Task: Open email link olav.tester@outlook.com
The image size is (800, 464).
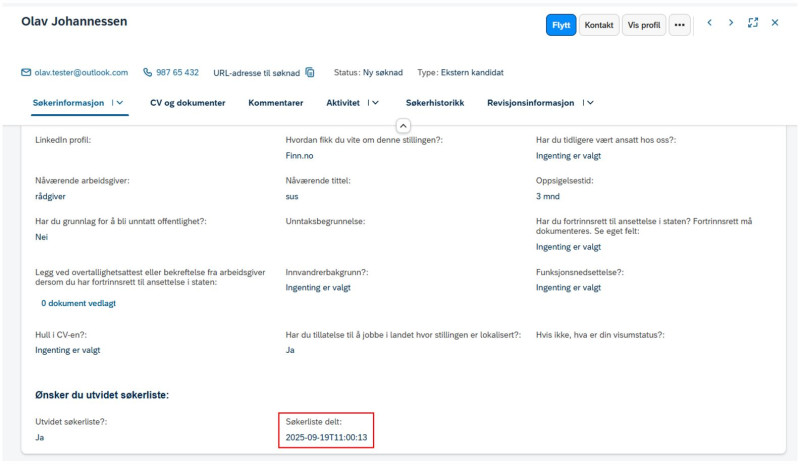Action: tap(81, 72)
